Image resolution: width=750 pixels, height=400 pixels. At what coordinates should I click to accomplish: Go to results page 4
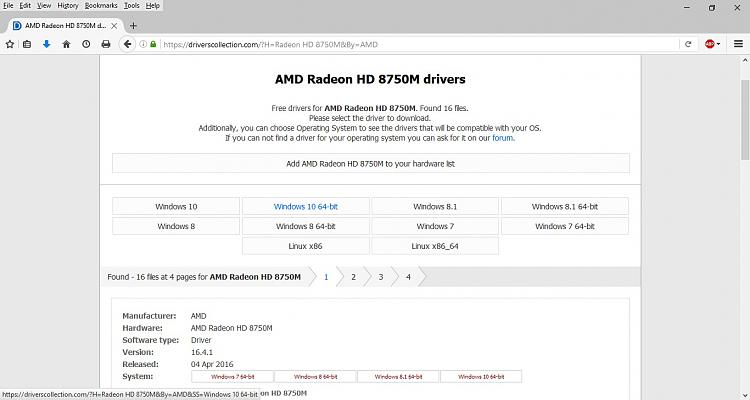[x=408, y=277]
